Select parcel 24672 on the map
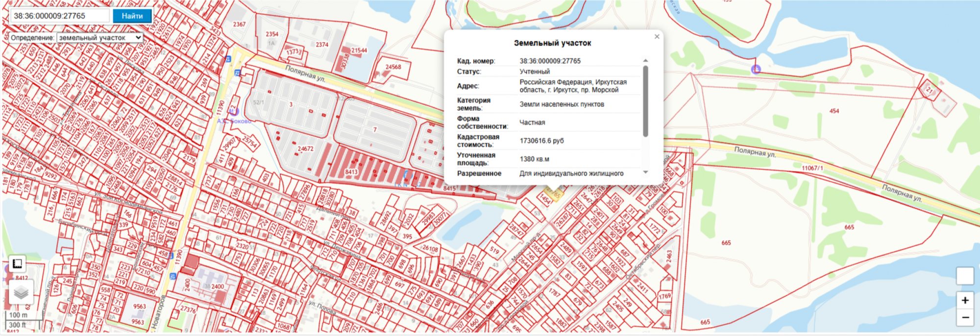This screenshot has width=980, height=336. pyautogui.click(x=305, y=149)
